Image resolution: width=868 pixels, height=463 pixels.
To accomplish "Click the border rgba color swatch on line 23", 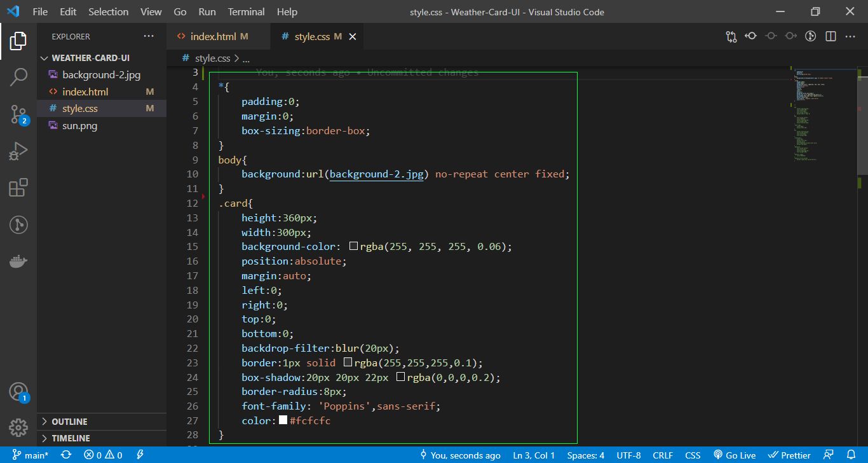I will click(x=348, y=363).
